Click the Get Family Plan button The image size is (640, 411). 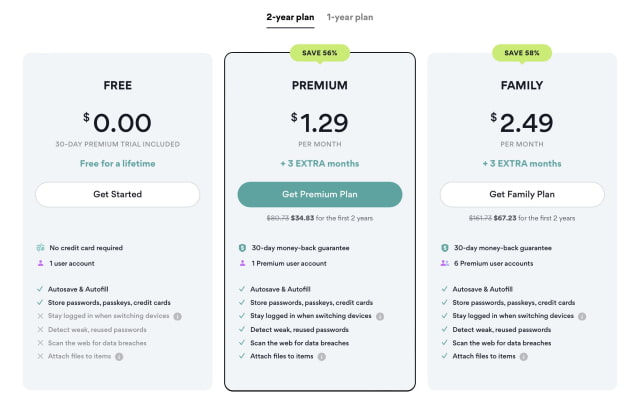(x=522, y=194)
